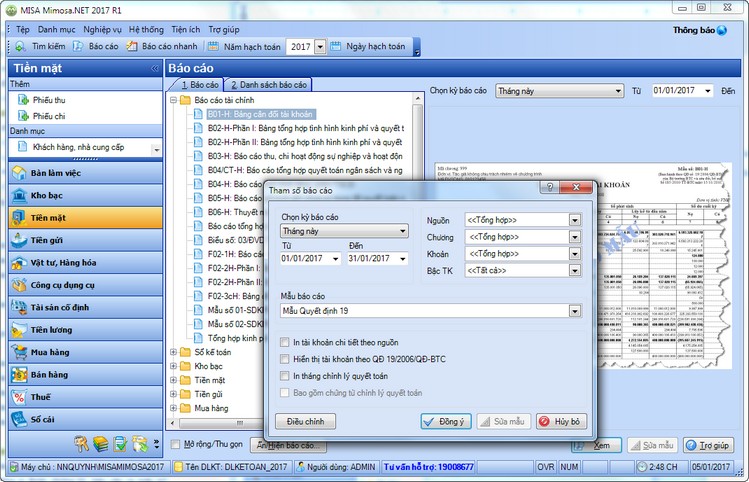Viewport: 749px width, 482px height.
Task: Open Báo cáo from the toolbar
Action: [96, 46]
